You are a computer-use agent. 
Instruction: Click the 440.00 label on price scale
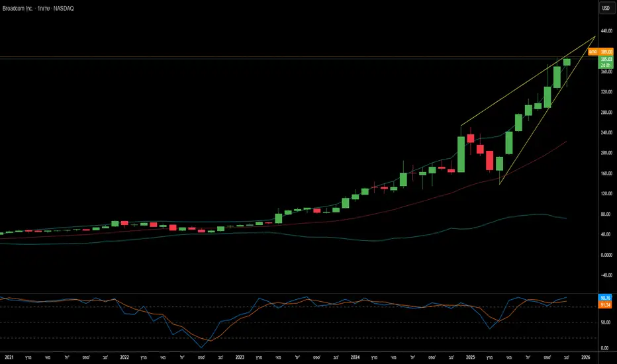click(606, 30)
